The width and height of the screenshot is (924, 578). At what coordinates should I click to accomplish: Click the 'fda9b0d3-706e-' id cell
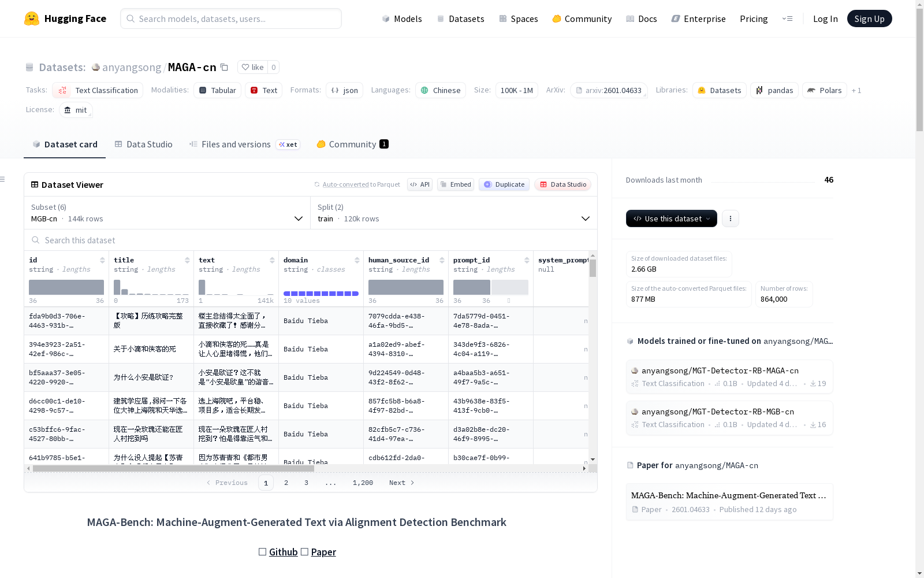pyautogui.click(x=66, y=321)
